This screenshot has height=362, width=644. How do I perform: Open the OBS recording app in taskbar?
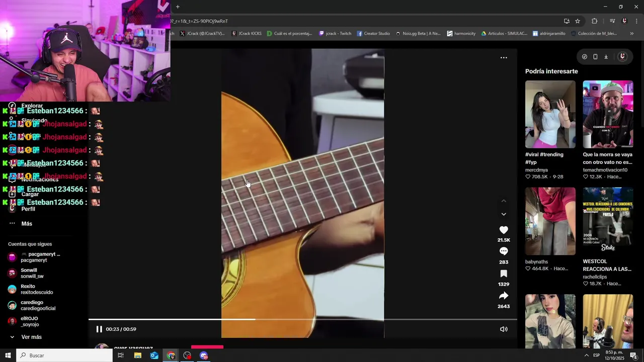click(187, 355)
